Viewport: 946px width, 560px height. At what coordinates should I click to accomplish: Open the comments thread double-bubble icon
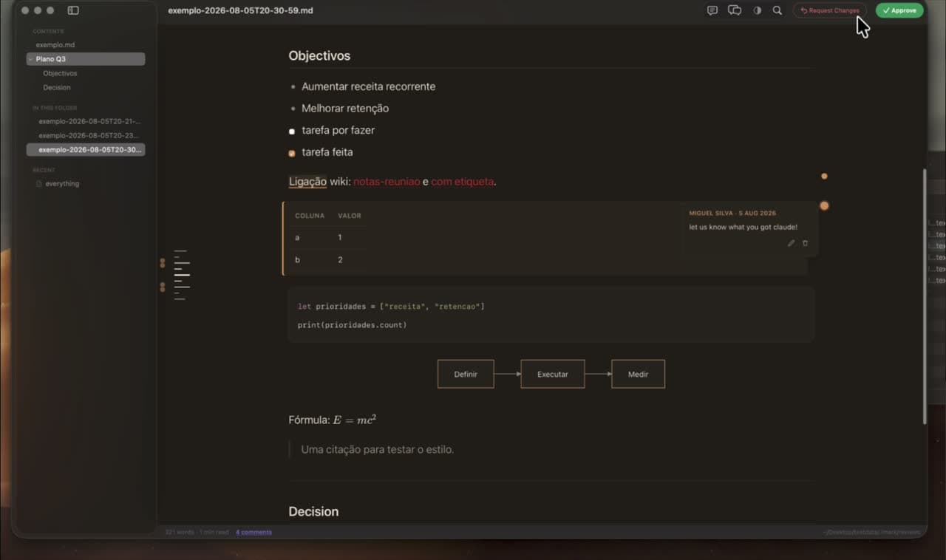[x=735, y=10]
